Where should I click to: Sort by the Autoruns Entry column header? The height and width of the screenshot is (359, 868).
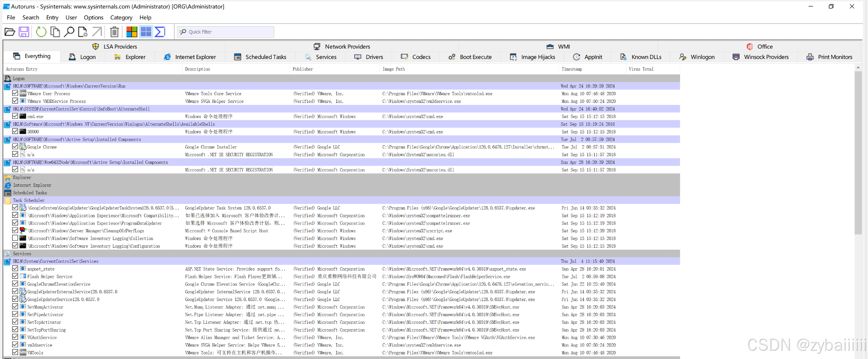pos(93,69)
